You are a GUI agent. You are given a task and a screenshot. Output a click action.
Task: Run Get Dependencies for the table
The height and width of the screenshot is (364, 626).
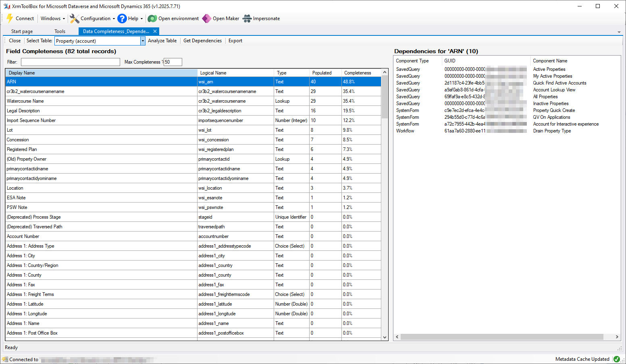point(202,40)
